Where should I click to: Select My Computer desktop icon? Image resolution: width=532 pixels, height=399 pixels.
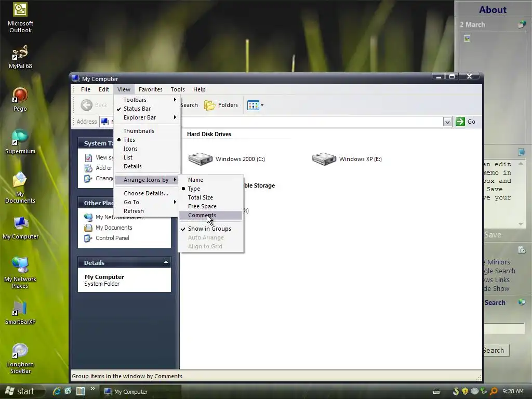(x=20, y=228)
